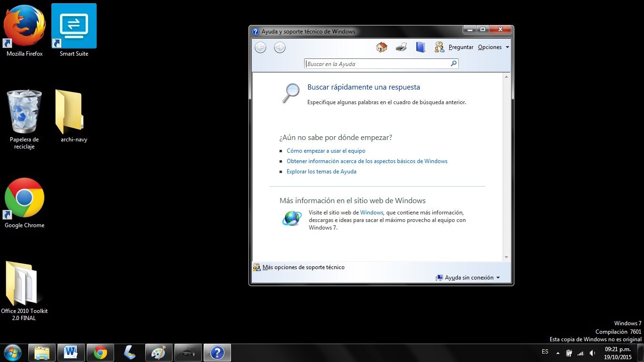Print the help topic using the printer icon

pos(401,47)
